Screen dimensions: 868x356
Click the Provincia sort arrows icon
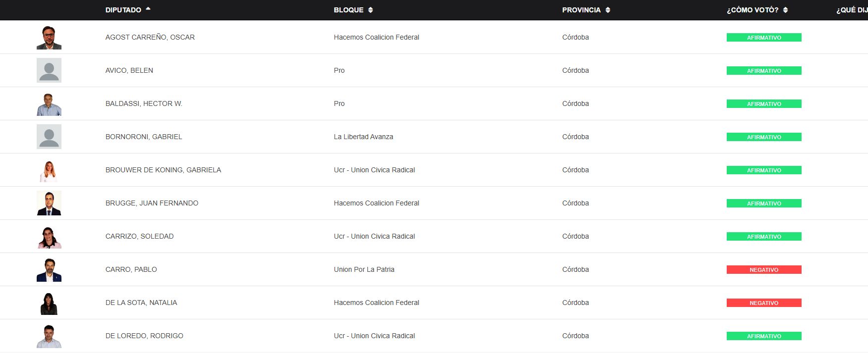[608, 10]
